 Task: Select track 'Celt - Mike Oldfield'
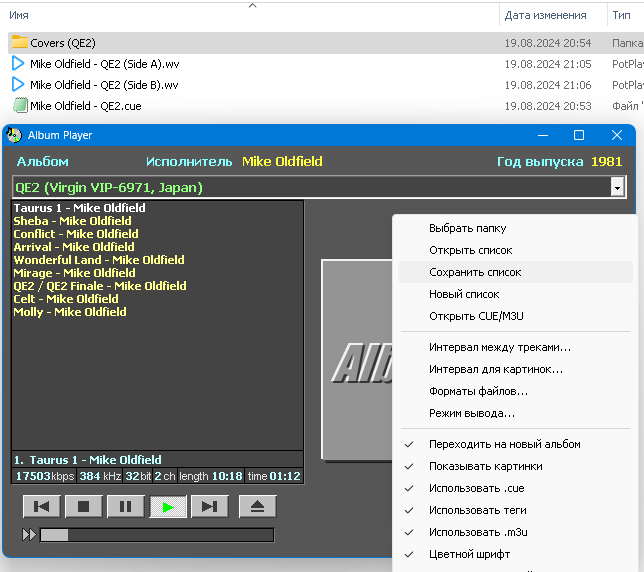66,299
